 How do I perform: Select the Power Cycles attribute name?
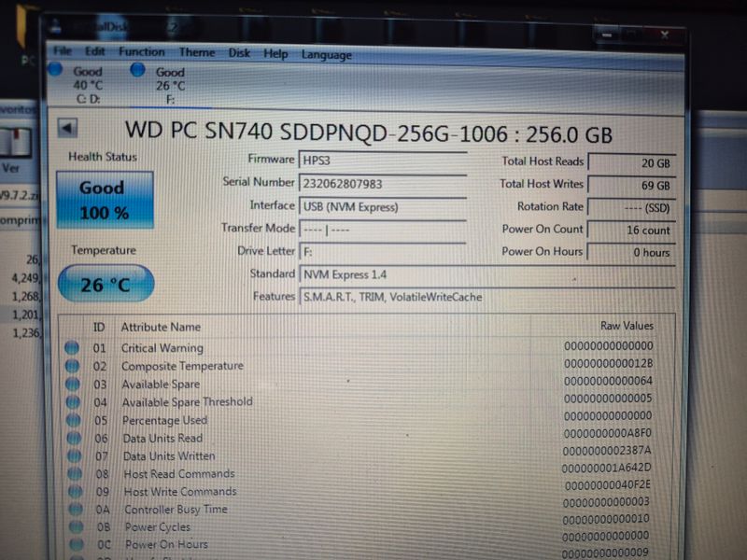point(158,526)
